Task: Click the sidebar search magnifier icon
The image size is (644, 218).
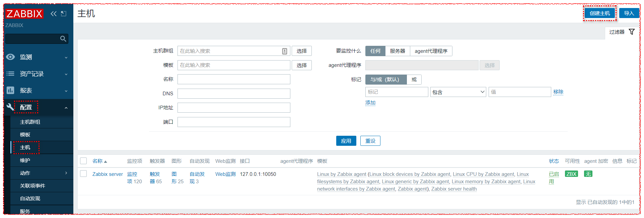Action: tap(63, 39)
